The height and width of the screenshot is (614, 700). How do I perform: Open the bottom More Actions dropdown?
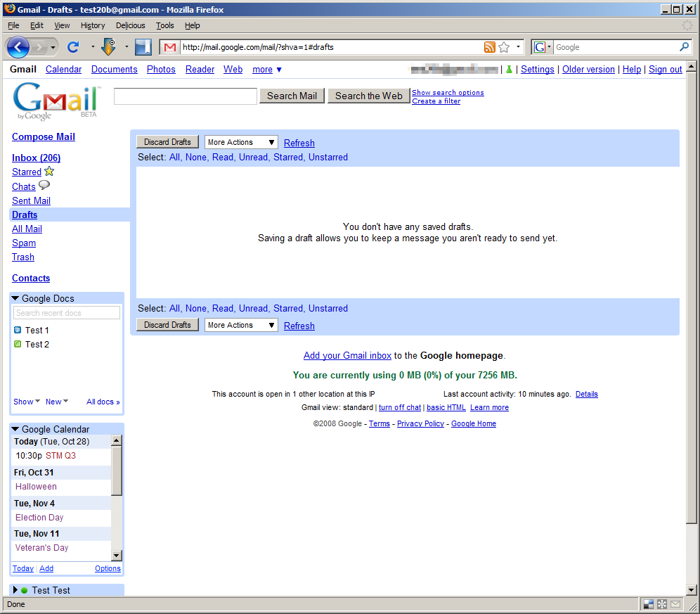241,325
